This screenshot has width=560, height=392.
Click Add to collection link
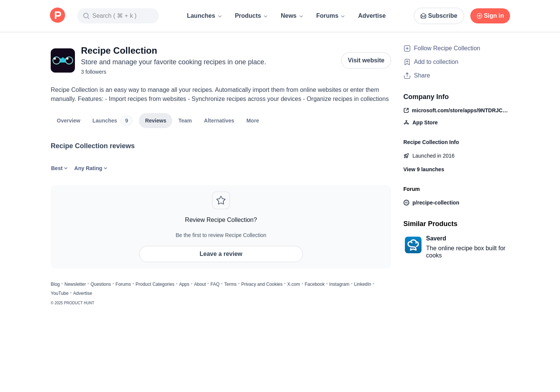pos(436,62)
